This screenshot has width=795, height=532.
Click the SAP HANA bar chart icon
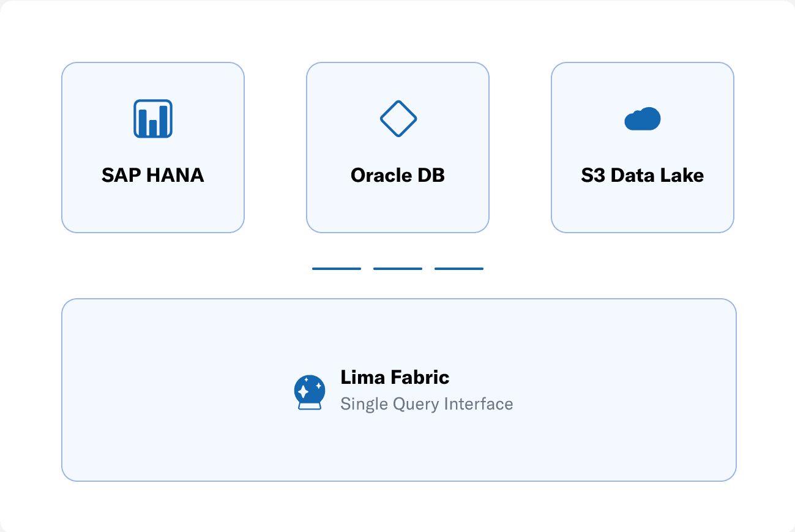[x=153, y=118]
